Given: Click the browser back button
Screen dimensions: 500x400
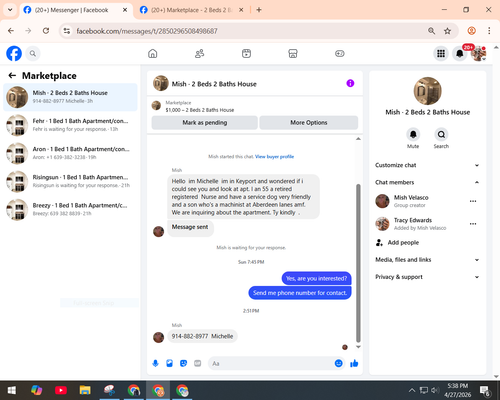Looking at the screenshot, I should 11,31.
